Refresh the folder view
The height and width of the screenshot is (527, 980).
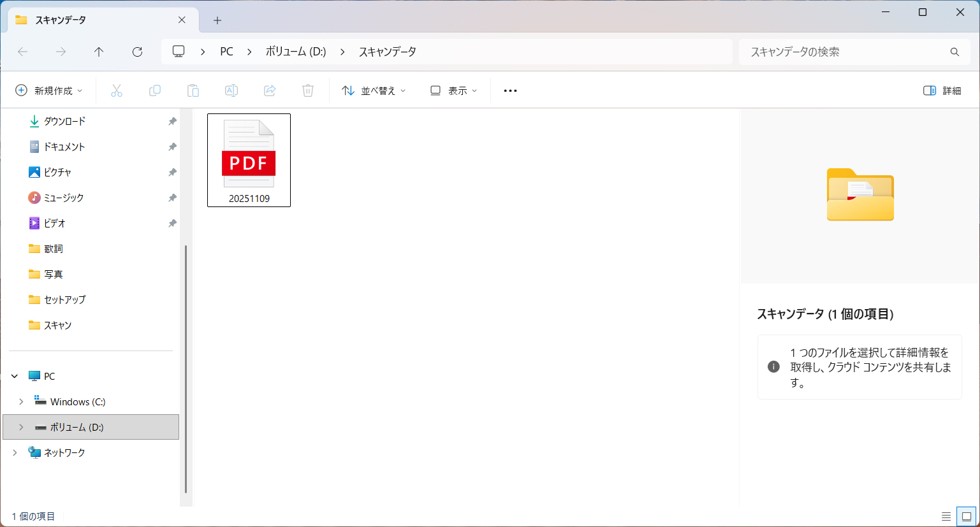137,52
